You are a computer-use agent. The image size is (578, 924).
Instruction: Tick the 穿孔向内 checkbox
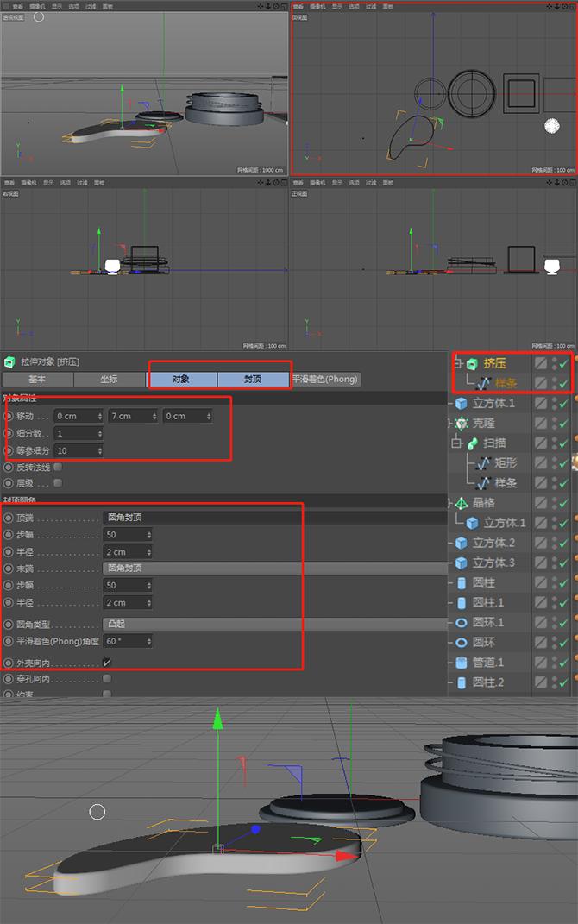pos(107,679)
